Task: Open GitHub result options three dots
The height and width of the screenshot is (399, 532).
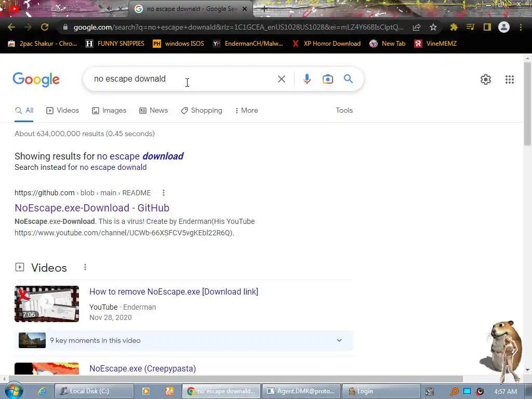Action: pyautogui.click(x=164, y=193)
